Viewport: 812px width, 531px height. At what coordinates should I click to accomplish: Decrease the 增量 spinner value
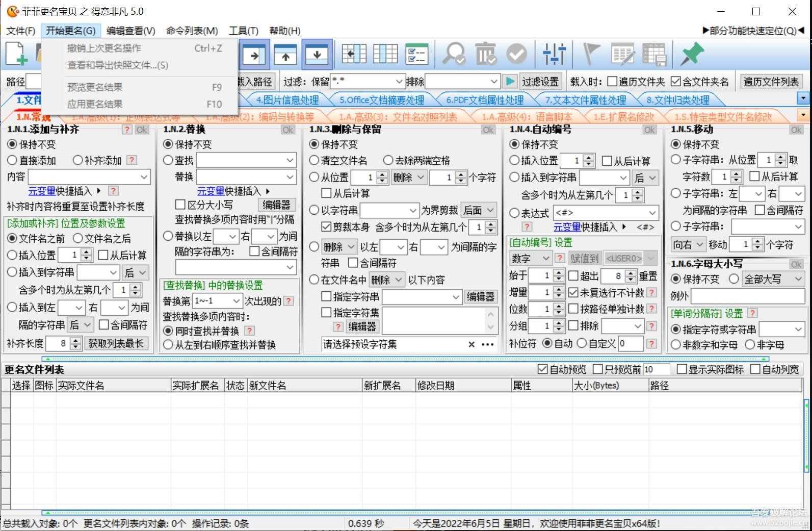(559, 295)
